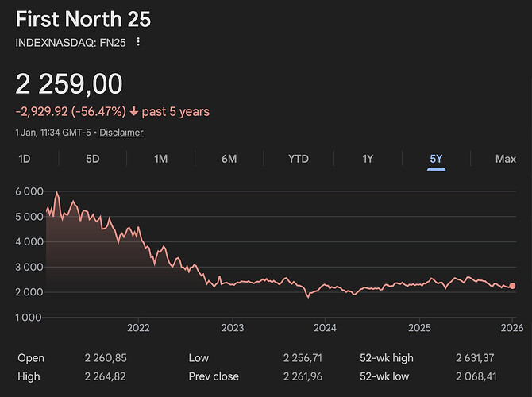
Task: Click the 2023 label on the time axis
Action: 233,327
